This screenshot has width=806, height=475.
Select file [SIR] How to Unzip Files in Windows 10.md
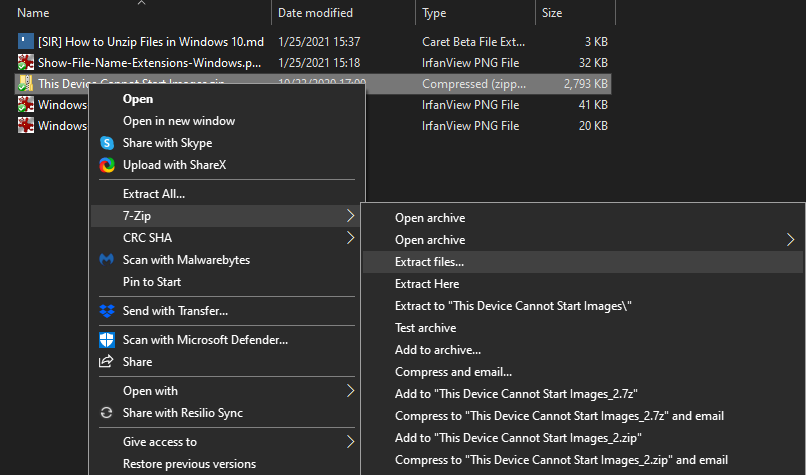pos(151,42)
